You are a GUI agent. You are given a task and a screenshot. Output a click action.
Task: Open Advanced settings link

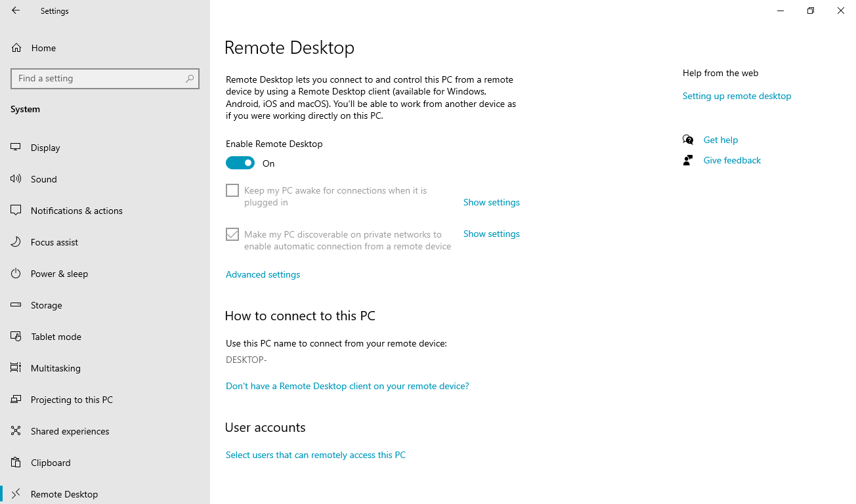coord(263,274)
